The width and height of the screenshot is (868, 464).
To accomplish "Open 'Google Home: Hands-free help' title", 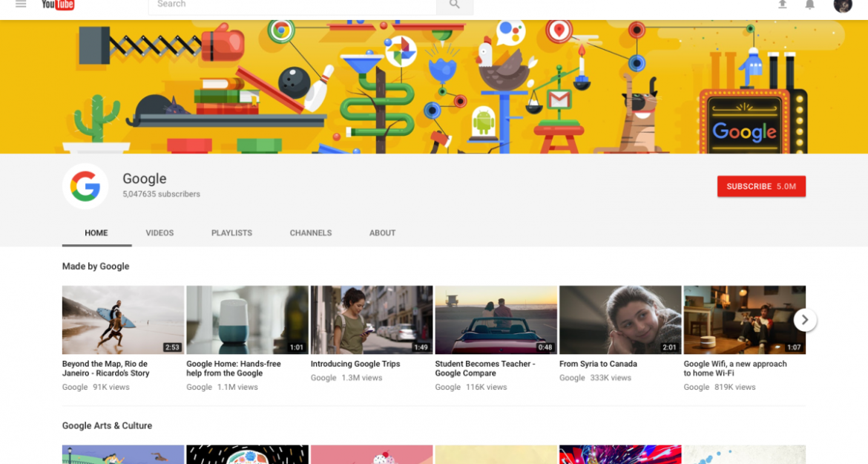I will coord(234,369).
